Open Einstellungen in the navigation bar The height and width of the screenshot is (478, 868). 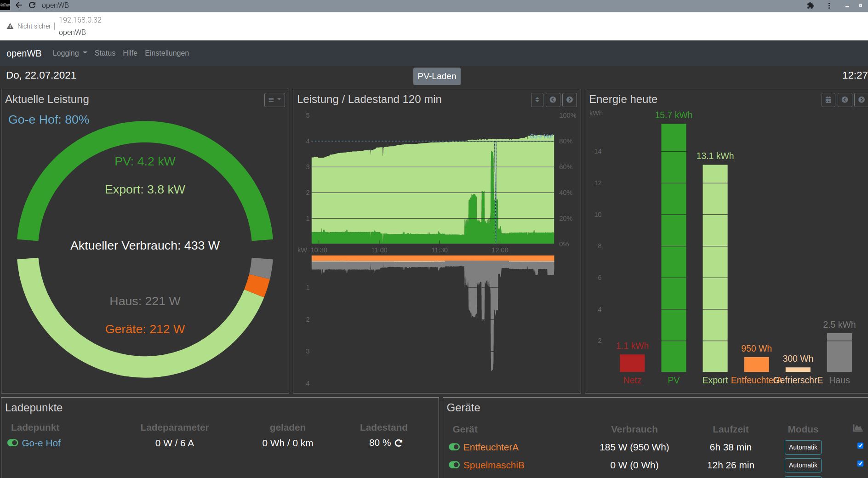point(167,53)
